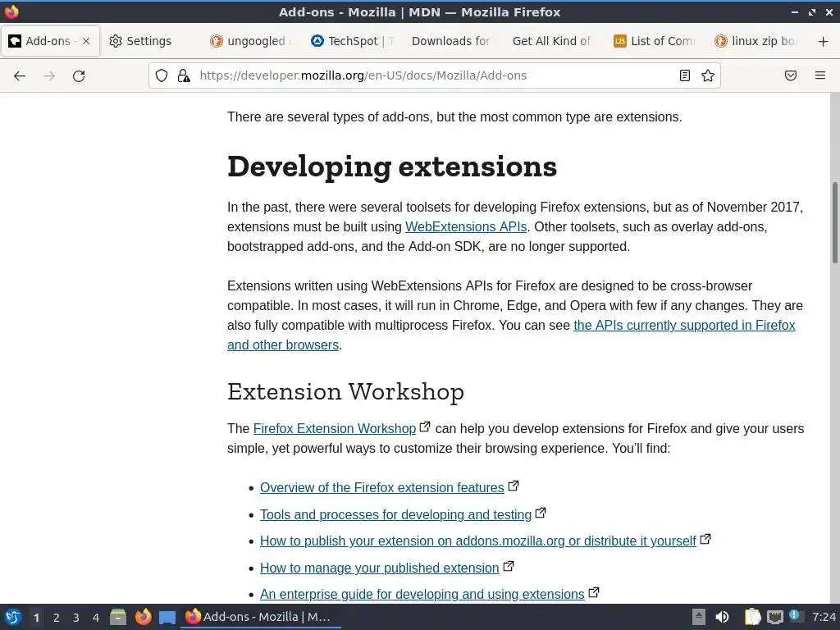Switch to workspace 3 in taskbar

(76, 618)
